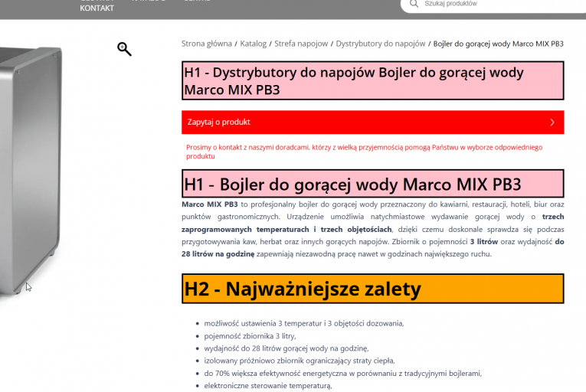586x392 pixels.
Task: Click the bold text Marco MIX PB3 in description
Action: 210,204
